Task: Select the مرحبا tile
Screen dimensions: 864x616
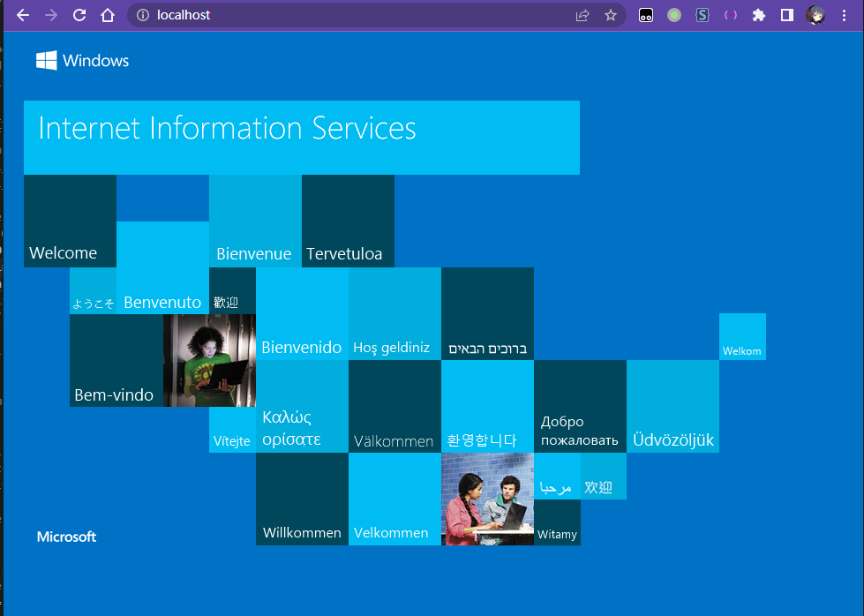Action: coord(557,476)
